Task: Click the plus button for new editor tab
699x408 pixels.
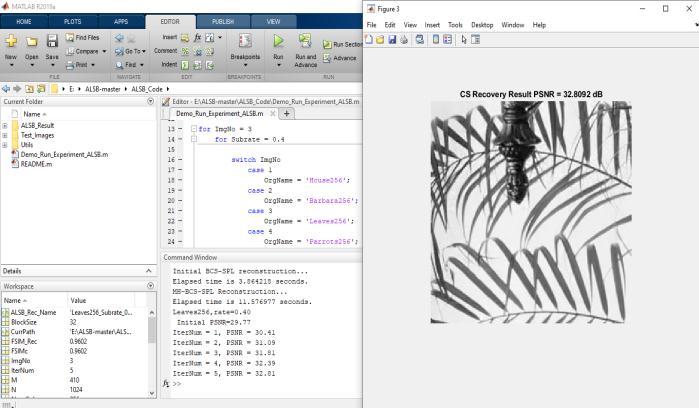Action: (287, 114)
